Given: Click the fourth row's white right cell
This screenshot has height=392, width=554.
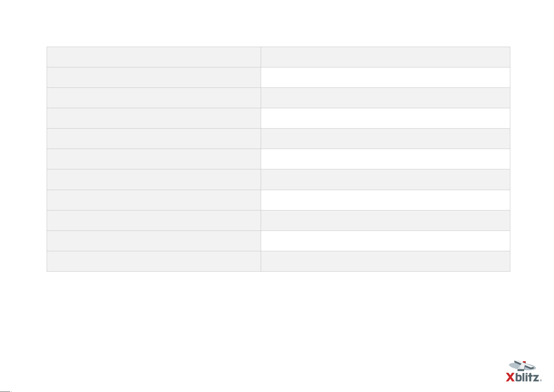Looking at the screenshot, I should click(385, 118).
